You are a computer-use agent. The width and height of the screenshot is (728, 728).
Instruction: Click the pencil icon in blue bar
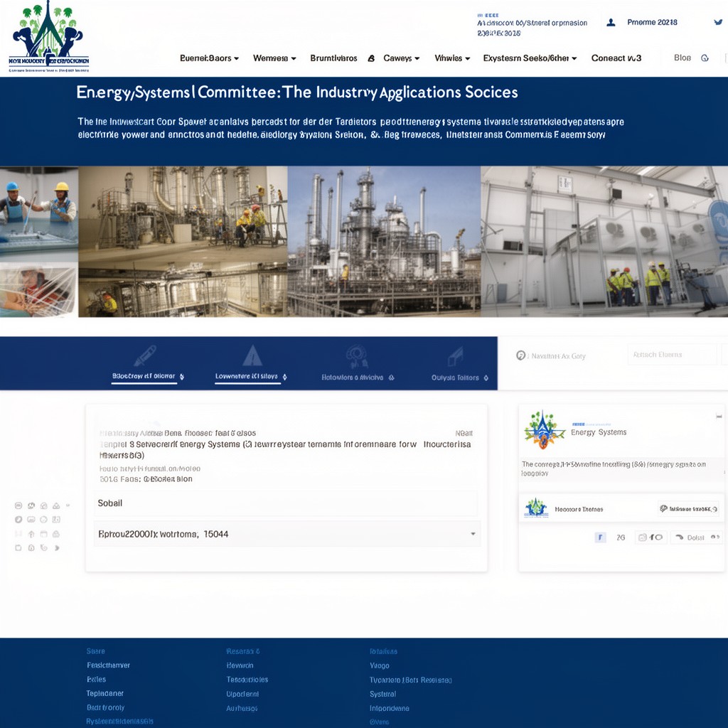[145, 356]
